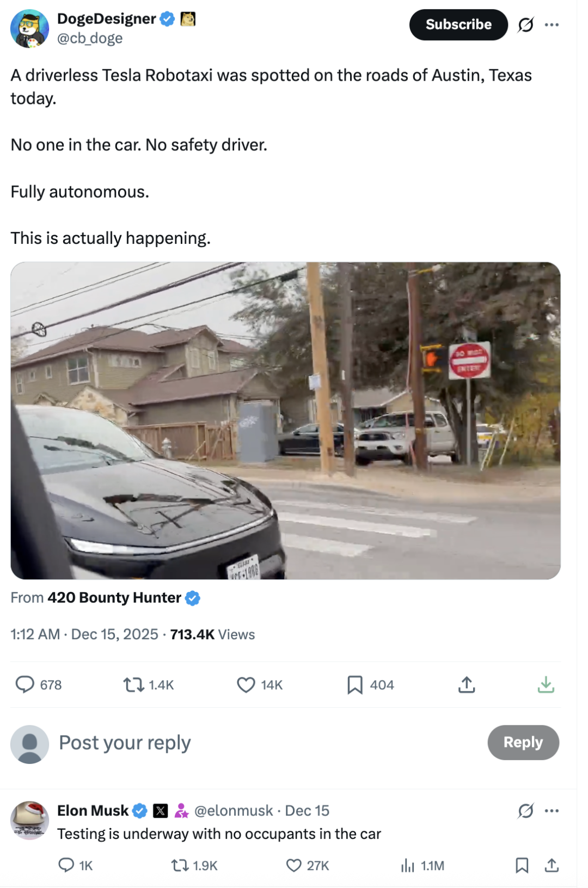This screenshot has height=888, width=588.
Task: Open 420 Bounty Hunter source profile
Action: pyautogui.click(x=114, y=598)
